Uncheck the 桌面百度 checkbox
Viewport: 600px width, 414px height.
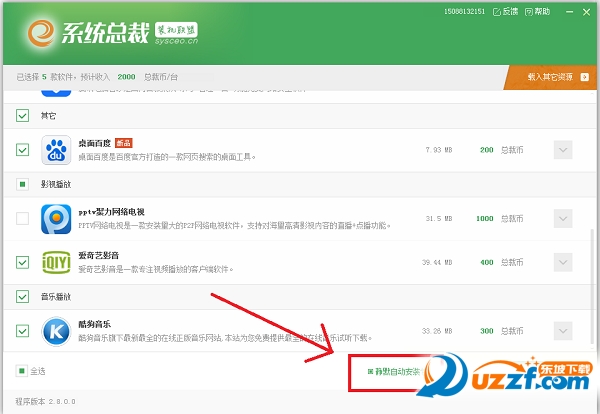pyautogui.click(x=23, y=150)
